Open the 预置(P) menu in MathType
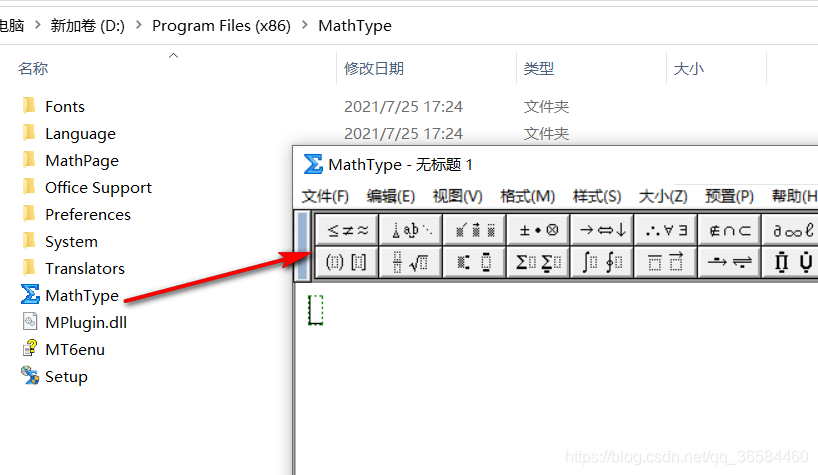Viewport: 818px width, 475px height. tap(729, 197)
